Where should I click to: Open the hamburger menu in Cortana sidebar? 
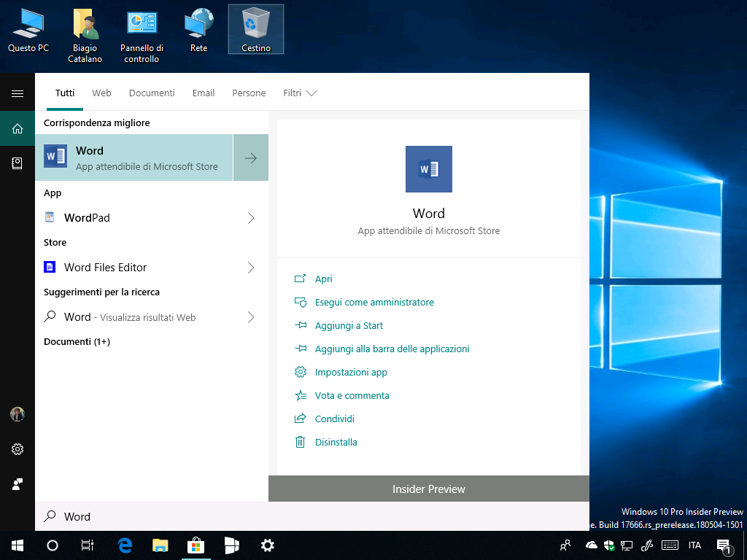click(x=18, y=93)
